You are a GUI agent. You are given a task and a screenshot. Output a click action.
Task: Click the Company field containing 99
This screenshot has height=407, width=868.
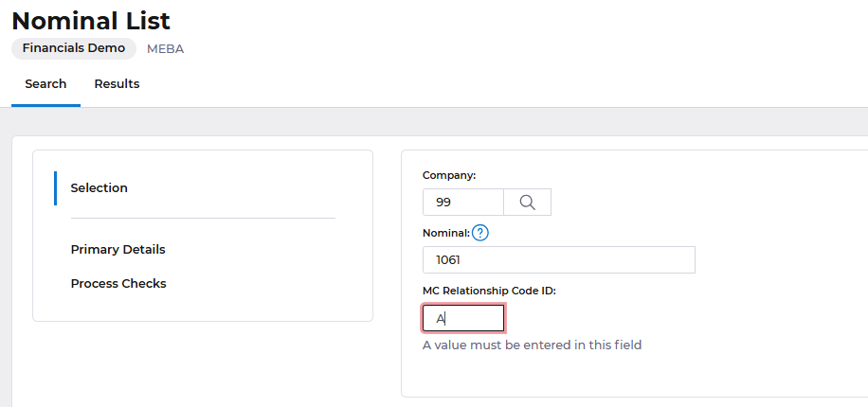click(463, 203)
